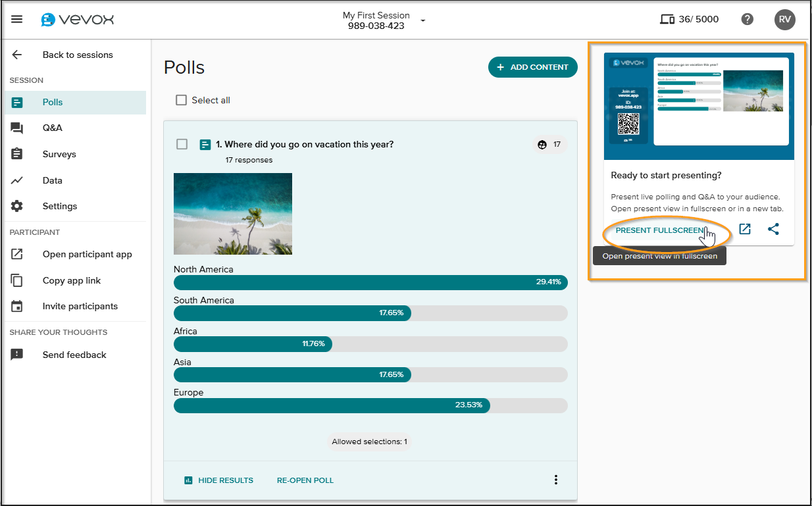Click the beach vacation poll image
The image size is (812, 506).
(x=233, y=214)
